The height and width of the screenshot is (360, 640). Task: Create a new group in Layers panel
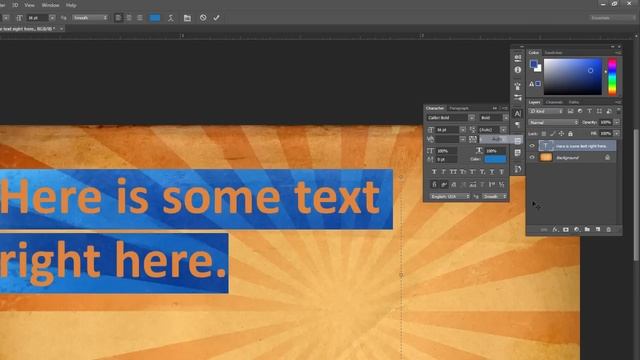[587, 230]
